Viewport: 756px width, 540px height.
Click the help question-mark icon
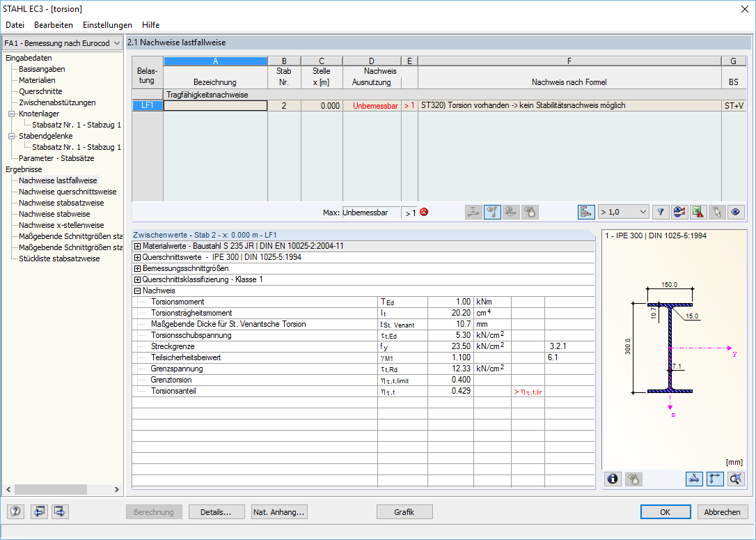pos(15,511)
